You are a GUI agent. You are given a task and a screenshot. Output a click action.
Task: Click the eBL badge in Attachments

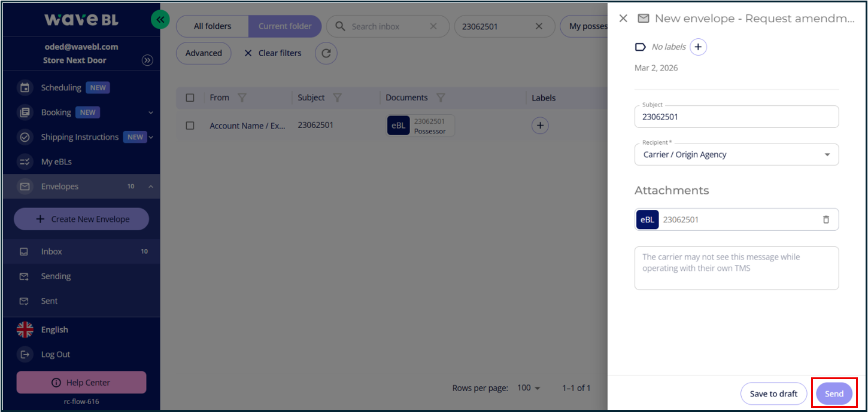coord(647,219)
